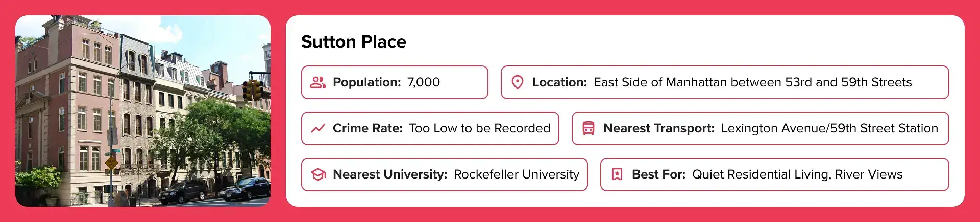The height and width of the screenshot is (222, 980).
Task: Click the people icon beside Population
Action: click(x=318, y=82)
